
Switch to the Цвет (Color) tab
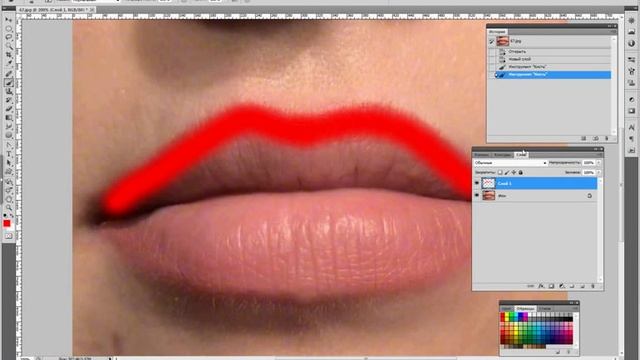point(506,309)
